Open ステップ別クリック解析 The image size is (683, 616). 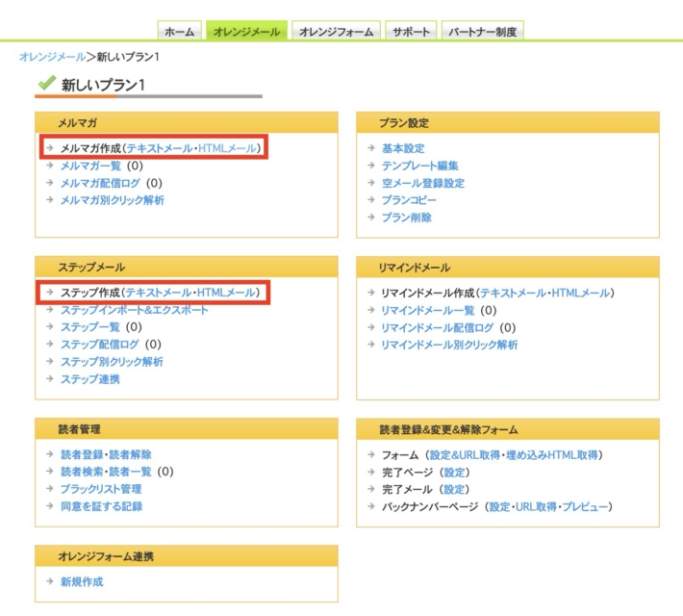[x=112, y=362]
